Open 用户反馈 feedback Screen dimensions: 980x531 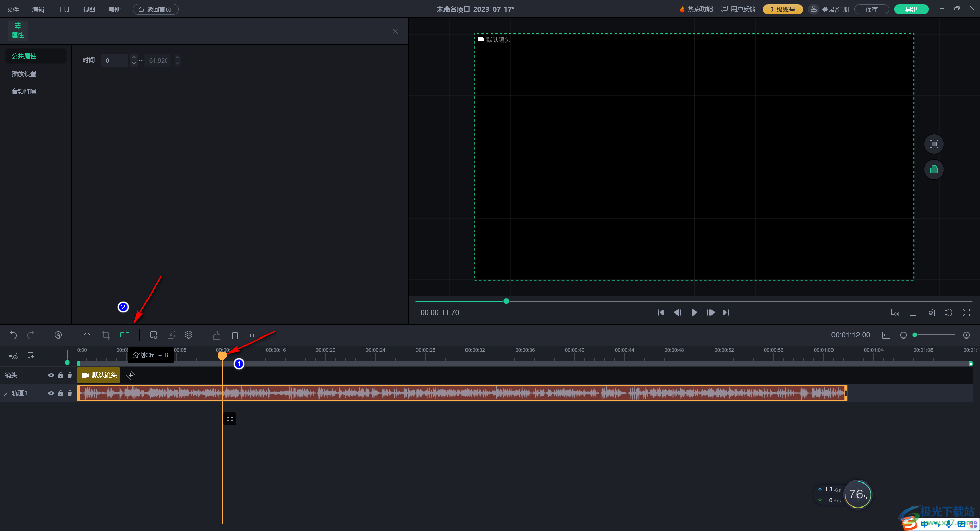pyautogui.click(x=738, y=9)
